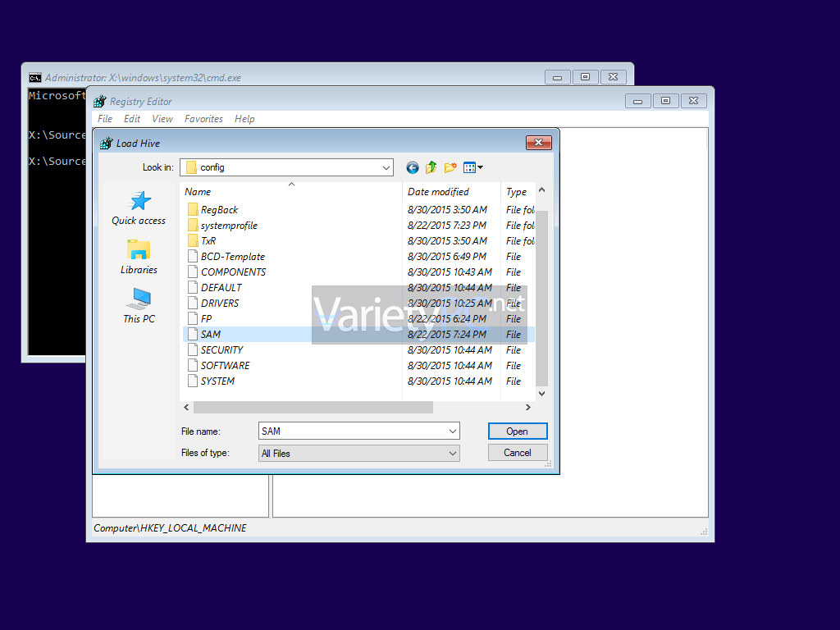Select Quick access in places bar
Screen dimensions: 840x630
139,208
